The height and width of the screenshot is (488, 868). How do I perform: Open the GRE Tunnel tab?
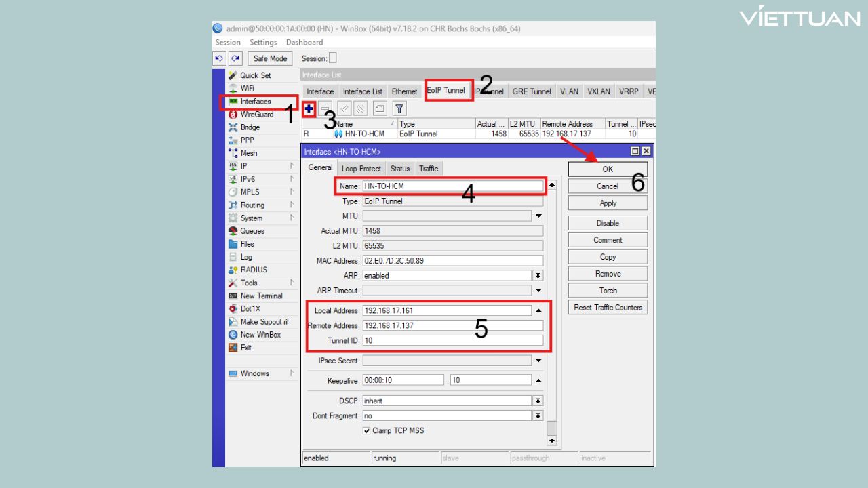pyautogui.click(x=531, y=91)
